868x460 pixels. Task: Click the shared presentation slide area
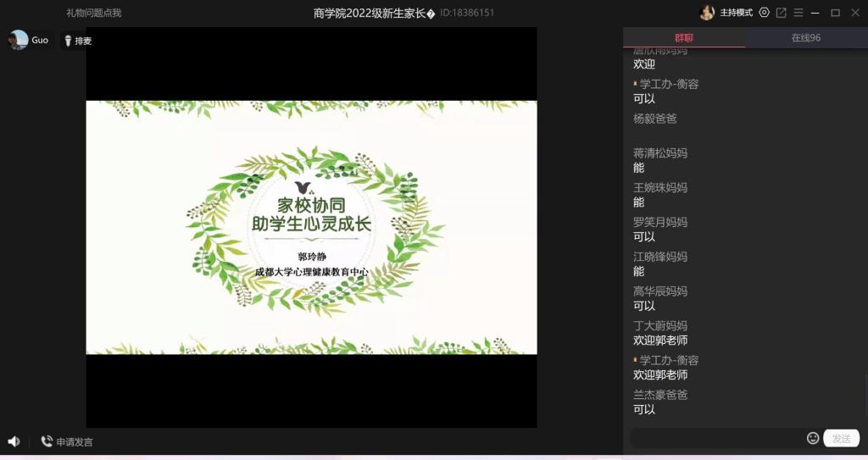pos(311,227)
